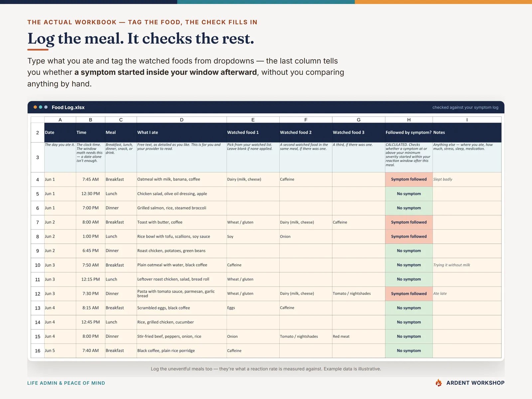
Task: Click 'Lunch' meal cell for 12:15 PM
Action: click(121, 280)
